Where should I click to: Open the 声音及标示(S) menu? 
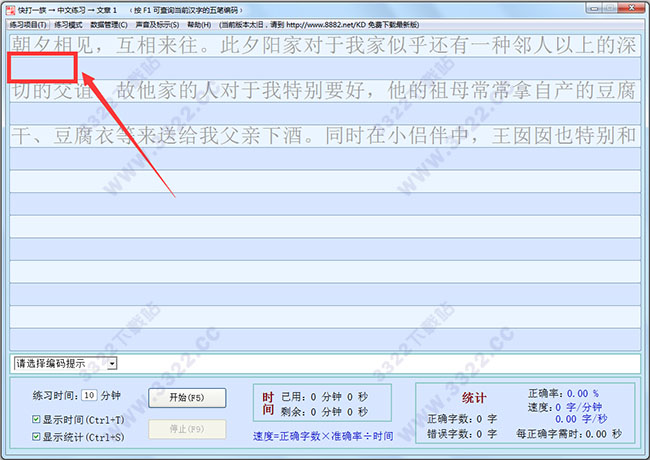coord(157,25)
